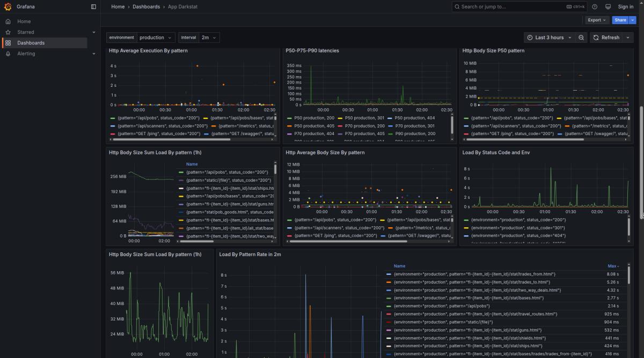Click the 8.08 s max value
Screen dimensions: 644x358
click(x=612, y=274)
